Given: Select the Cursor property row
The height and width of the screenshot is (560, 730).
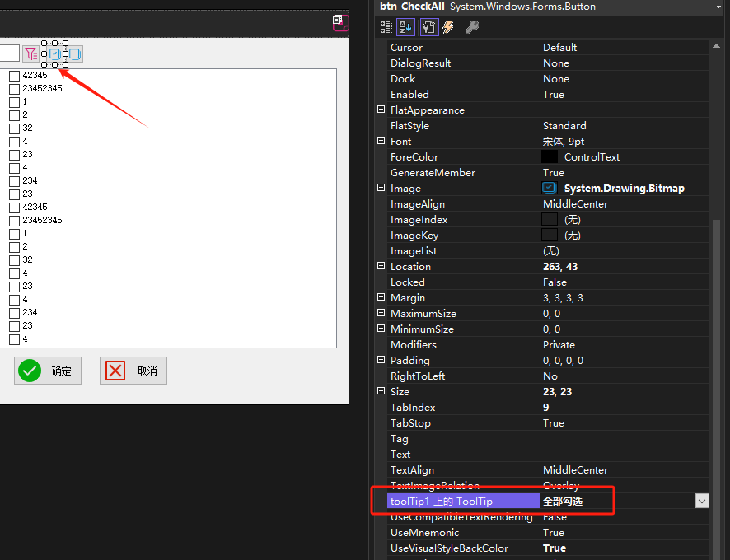Looking at the screenshot, I should [548, 48].
